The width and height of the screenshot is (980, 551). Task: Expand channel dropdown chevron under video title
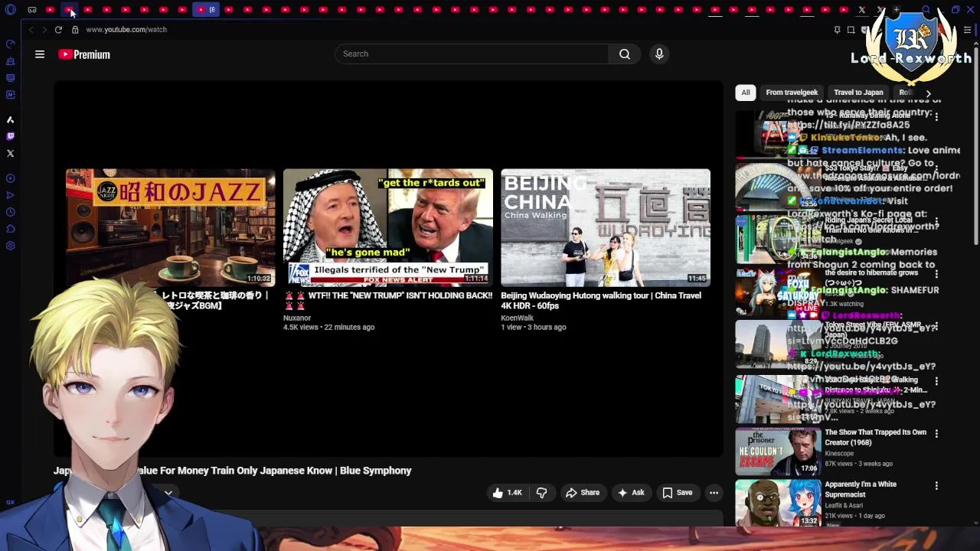click(x=168, y=493)
